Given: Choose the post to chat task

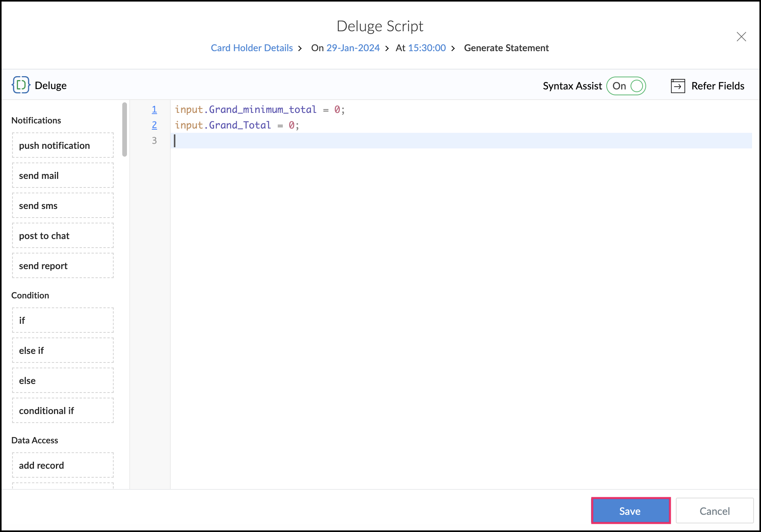Looking at the screenshot, I should pyautogui.click(x=63, y=236).
